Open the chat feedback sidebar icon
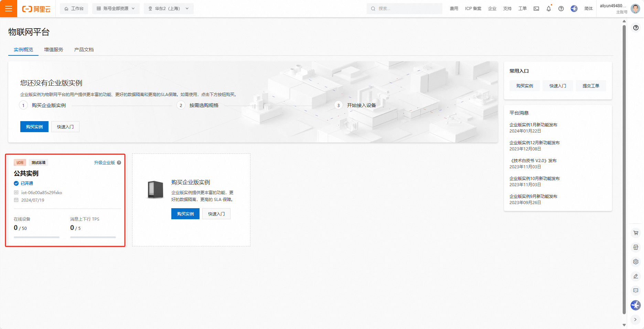The width and height of the screenshot is (644, 329). (x=636, y=291)
